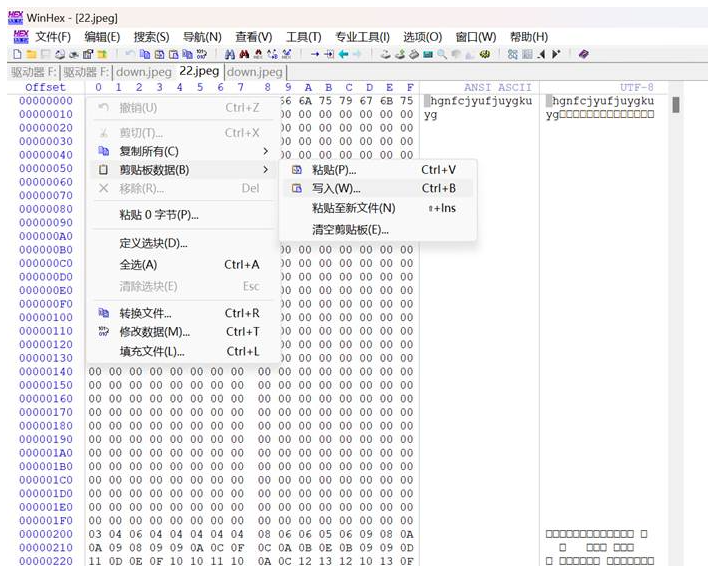708x582 pixels.
Task: Click the greyed Save disk icon
Action: (45, 54)
